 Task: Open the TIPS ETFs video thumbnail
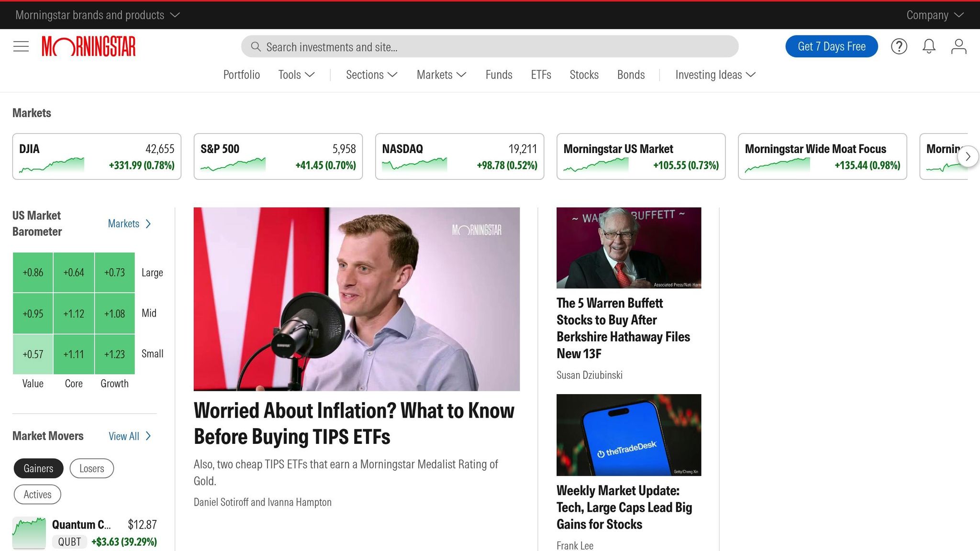[356, 299]
